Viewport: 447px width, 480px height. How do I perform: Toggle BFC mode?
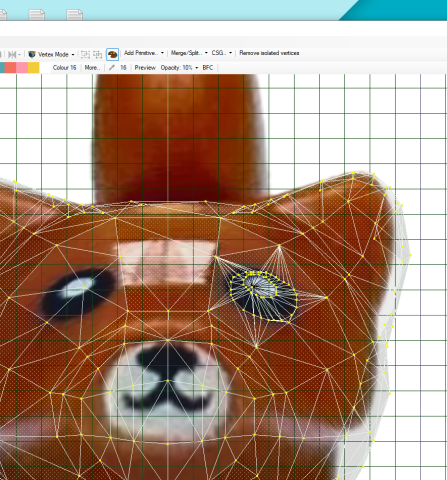(x=208, y=68)
